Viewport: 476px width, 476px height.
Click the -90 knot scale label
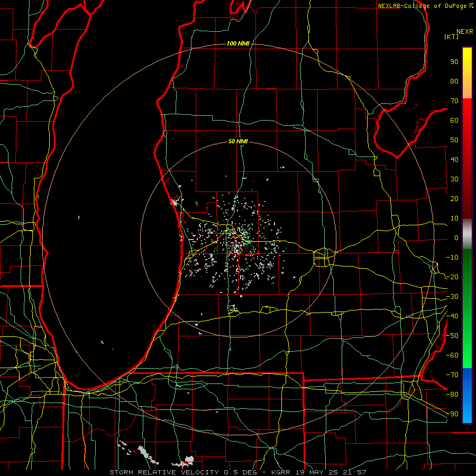coord(452,414)
